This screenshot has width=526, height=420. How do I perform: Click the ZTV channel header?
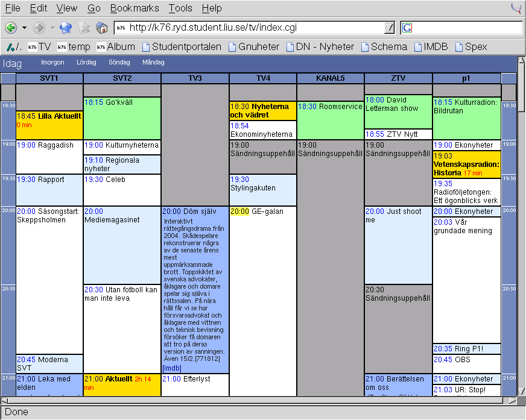tap(398, 78)
